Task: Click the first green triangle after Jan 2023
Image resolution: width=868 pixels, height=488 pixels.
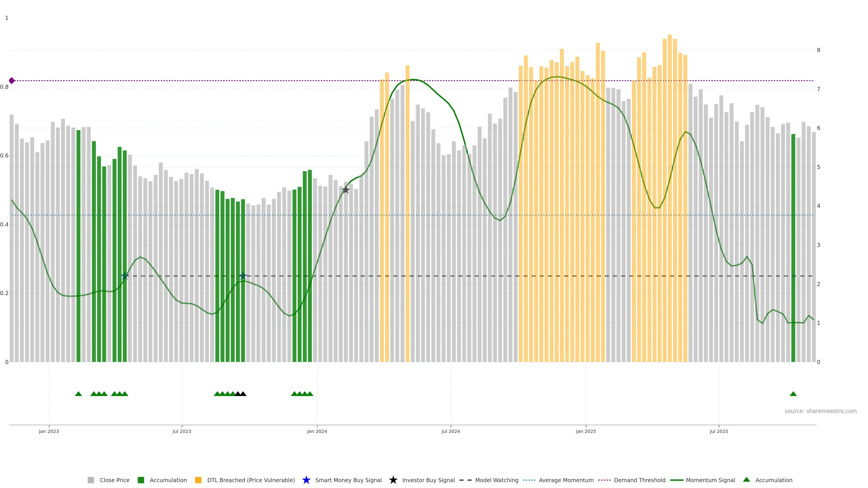Action: (x=78, y=394)
